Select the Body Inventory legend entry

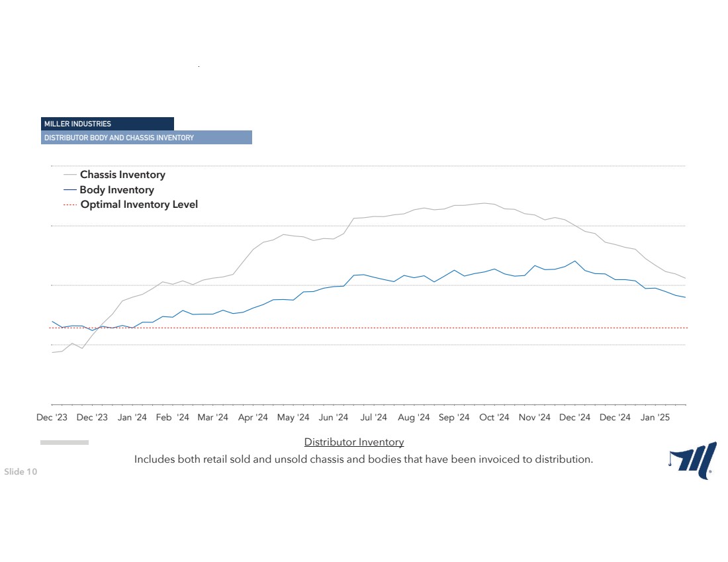[x=116, y=190]
